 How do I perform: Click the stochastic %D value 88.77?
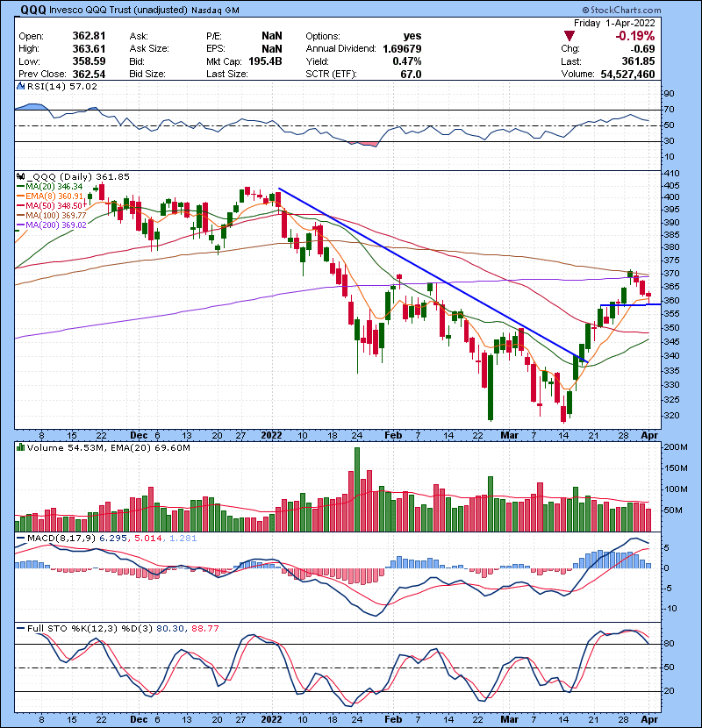point(204,628)
